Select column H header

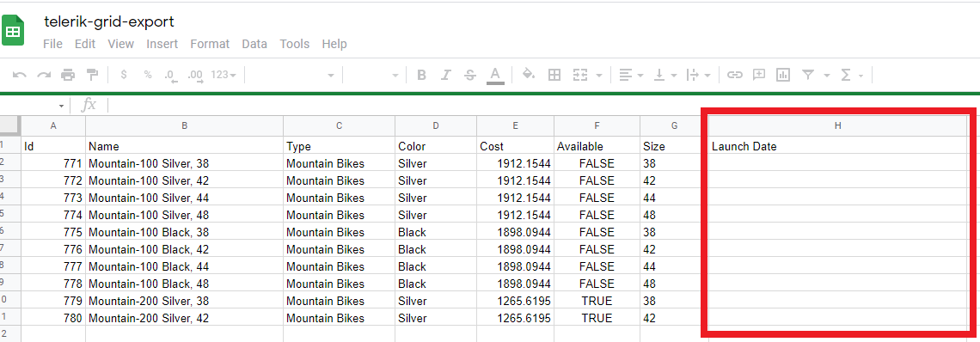[837, 125]
